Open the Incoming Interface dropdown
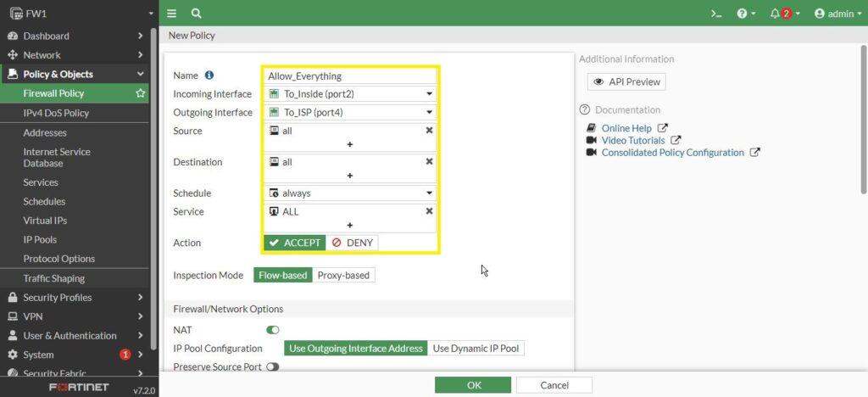868x397 pixels. coord(349,94)
